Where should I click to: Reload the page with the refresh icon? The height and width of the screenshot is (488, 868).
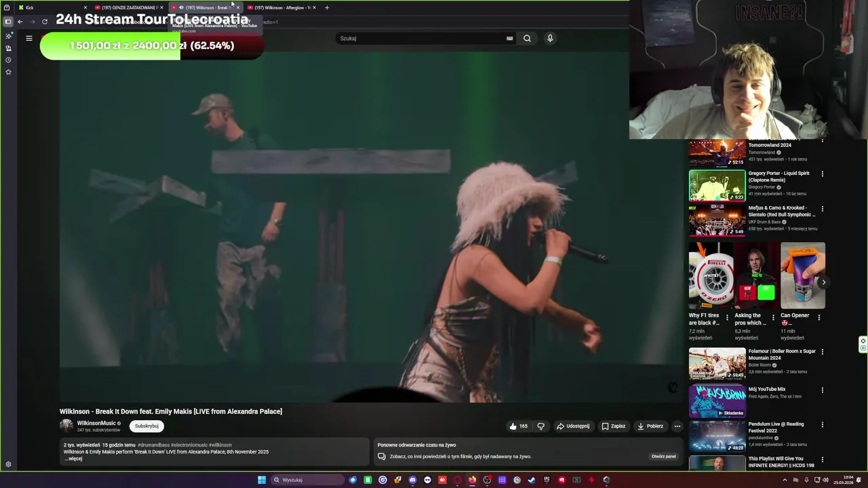pos(45,22)
